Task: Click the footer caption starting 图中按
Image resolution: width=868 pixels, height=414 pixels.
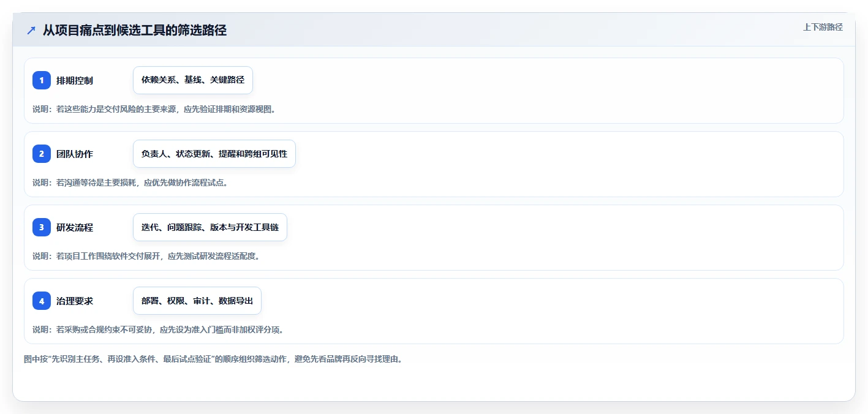Action: point(213,359)
